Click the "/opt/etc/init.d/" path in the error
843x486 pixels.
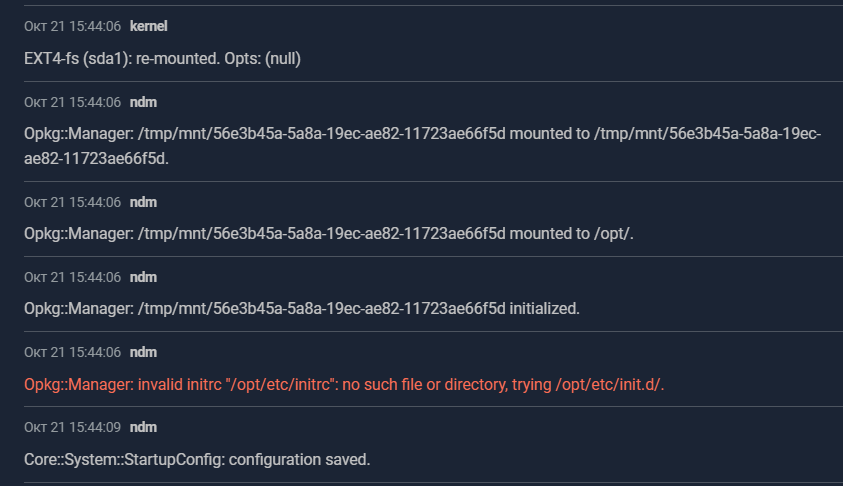coord(607,384)
